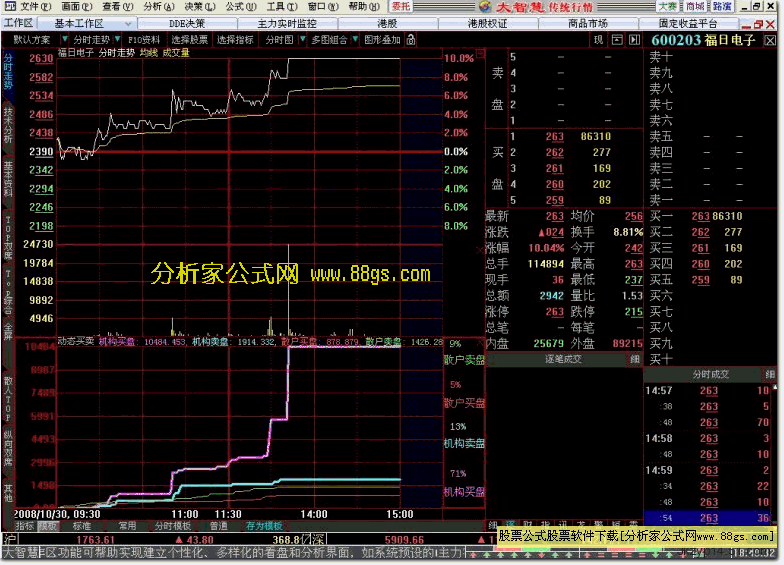Click the 存为模板 button
Screen dimensions: 784x565
click(x=264, y=526)
